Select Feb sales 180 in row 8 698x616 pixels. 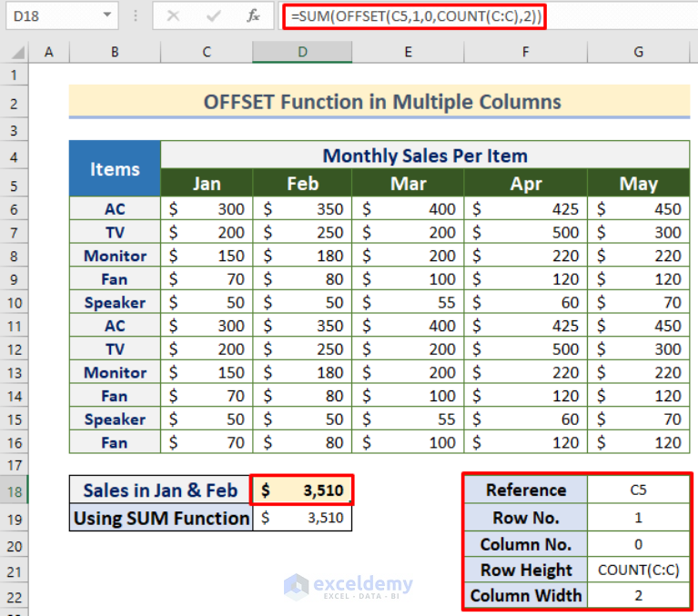[302, 256]
